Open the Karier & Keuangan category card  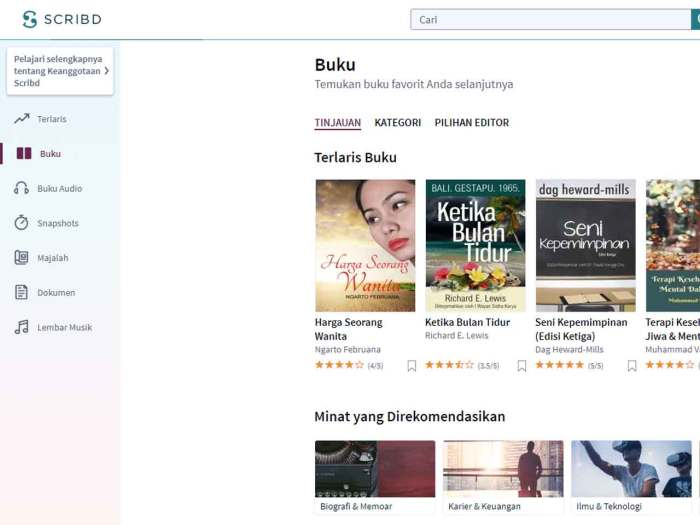click(x=503, y=477)
